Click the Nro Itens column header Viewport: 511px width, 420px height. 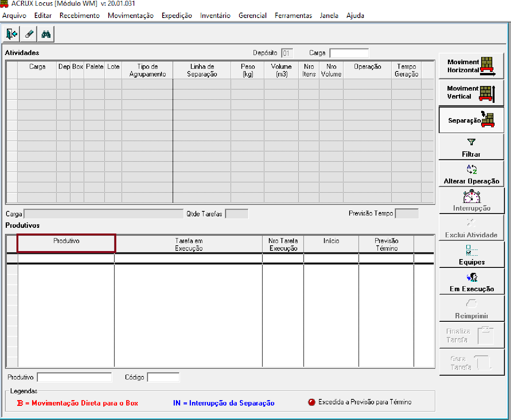pyautogui.click(x=309, y=70)
